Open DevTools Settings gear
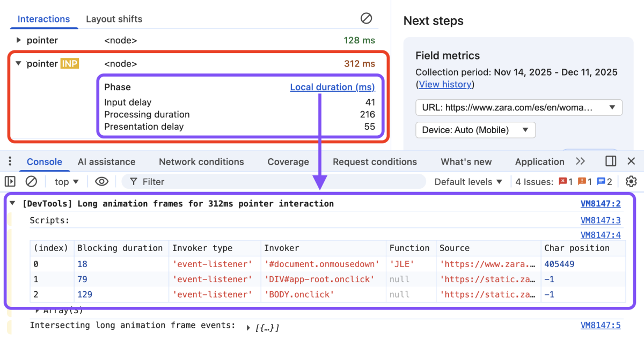The height and width of the screenshot is (339, 644). point(632,181)
